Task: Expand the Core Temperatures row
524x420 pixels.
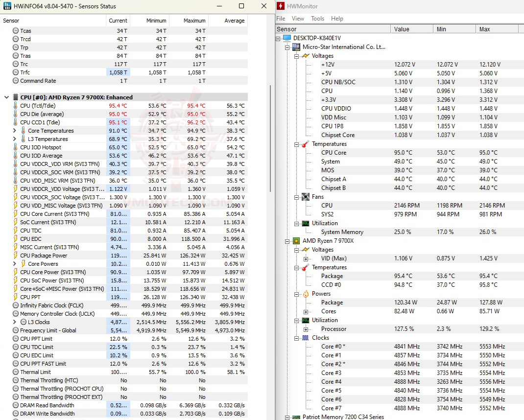Action: coord(14,131)
